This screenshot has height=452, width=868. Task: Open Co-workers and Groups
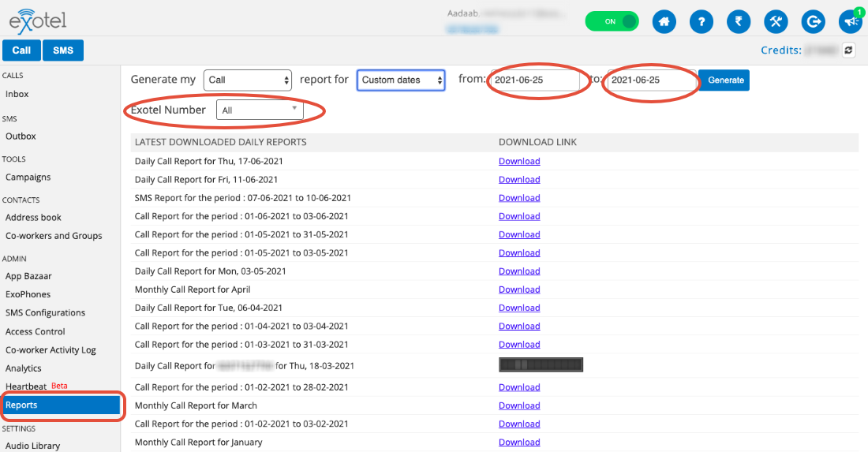click(54, 236)
